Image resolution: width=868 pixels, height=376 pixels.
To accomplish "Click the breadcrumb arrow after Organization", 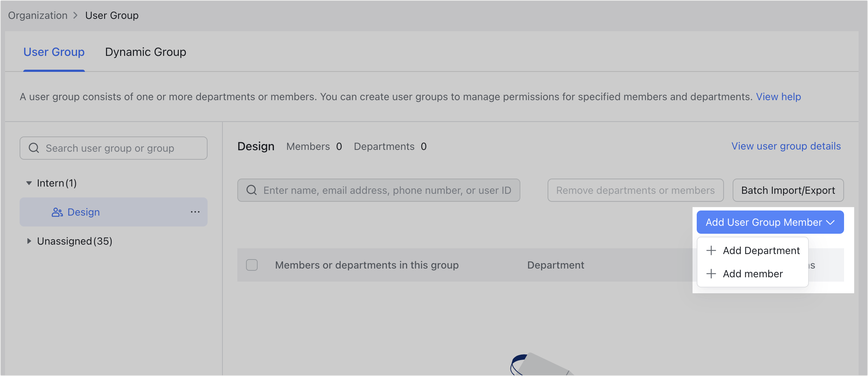I will click(75, 15).
